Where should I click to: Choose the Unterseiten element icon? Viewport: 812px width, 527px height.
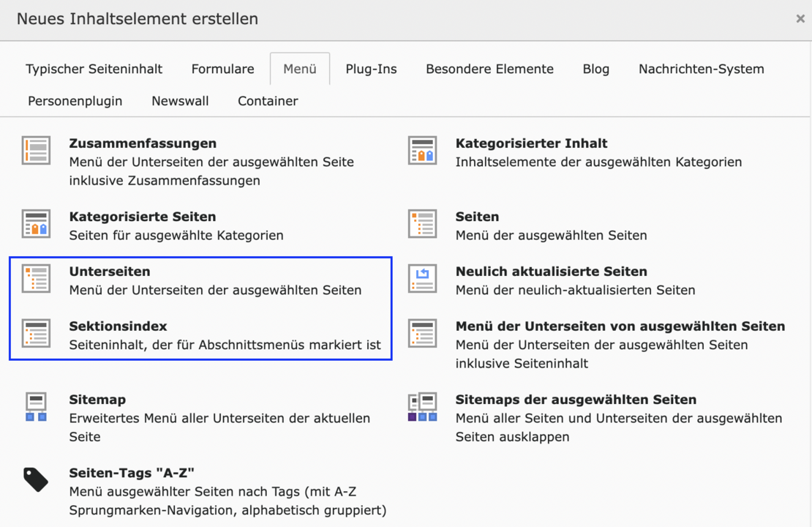tap(36, 279)
